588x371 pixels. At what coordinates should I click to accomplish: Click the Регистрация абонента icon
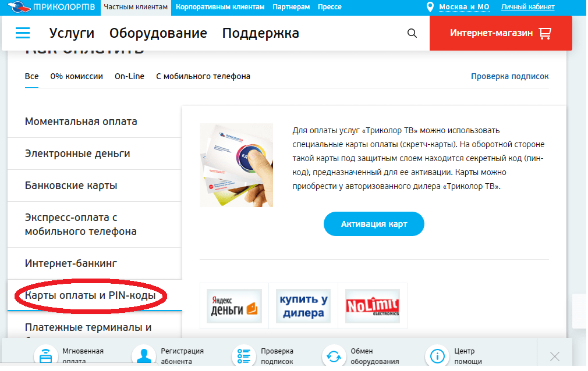pos(144,356)
